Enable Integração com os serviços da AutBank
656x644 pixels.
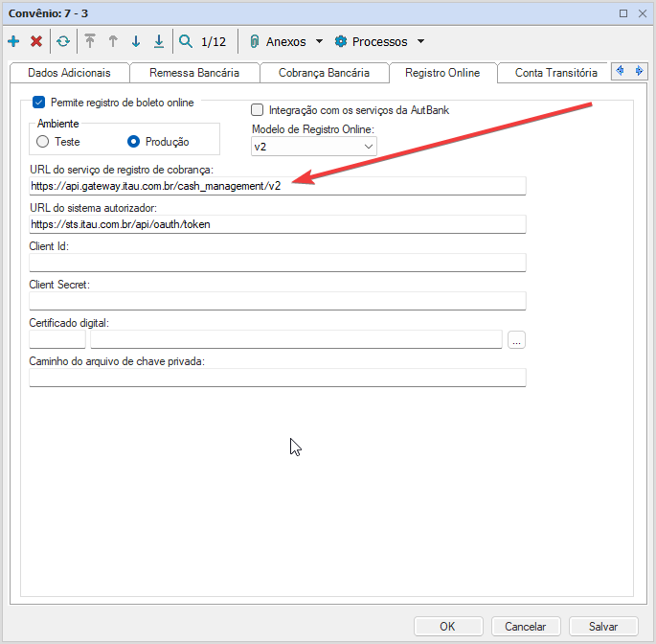[257, 109]
